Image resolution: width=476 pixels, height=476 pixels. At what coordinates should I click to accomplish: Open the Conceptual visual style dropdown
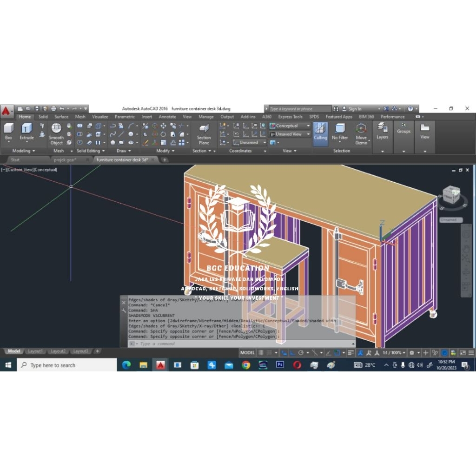point(290,126)
